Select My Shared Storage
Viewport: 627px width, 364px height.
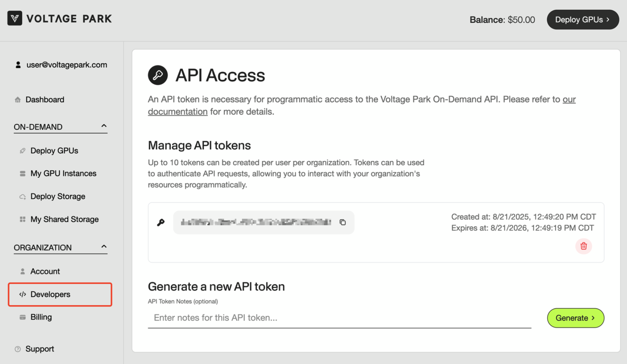point(64,219)
